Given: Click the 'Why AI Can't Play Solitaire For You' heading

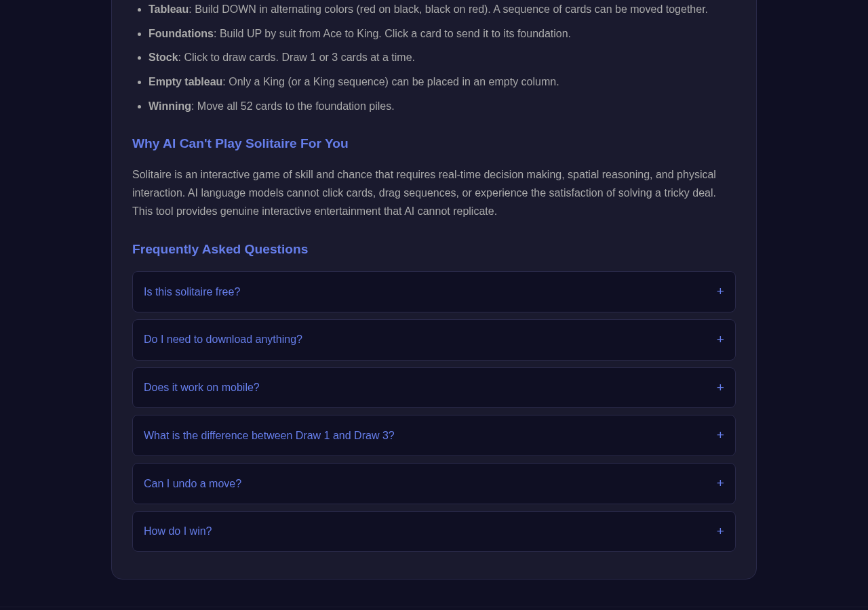Looking at the screenshot, I should point(240,144).
